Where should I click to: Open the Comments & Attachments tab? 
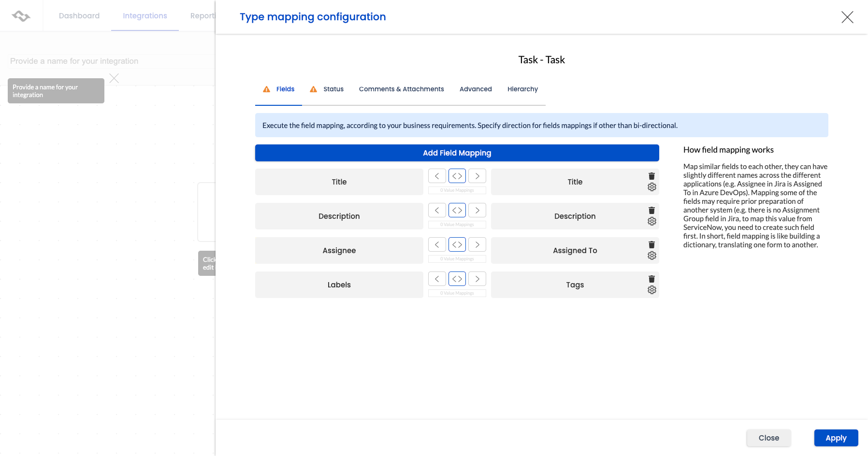(402, 89)
